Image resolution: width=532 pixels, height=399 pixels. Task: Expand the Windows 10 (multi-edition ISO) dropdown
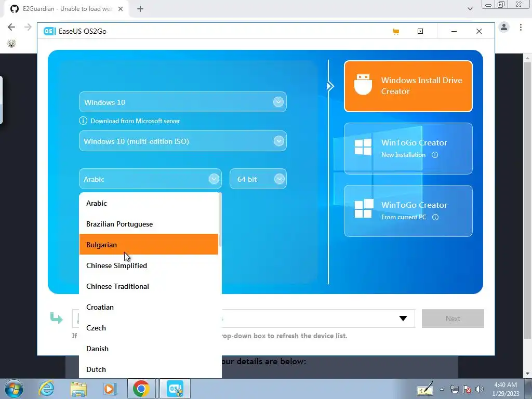[x=278, y=141]
